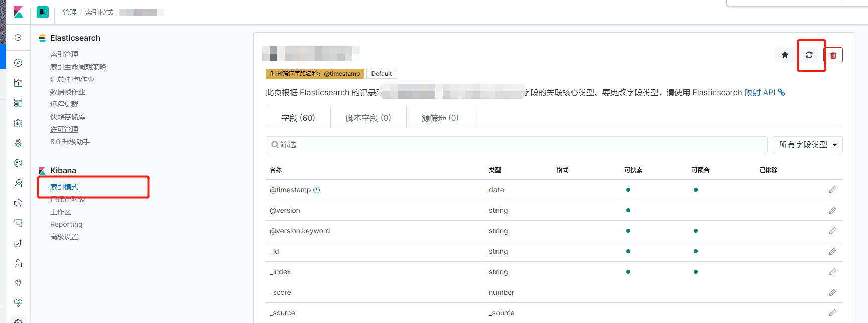Open Uptime from the side navigation
The width and height of the screenshot is (868, 323).
click(18, 243)
